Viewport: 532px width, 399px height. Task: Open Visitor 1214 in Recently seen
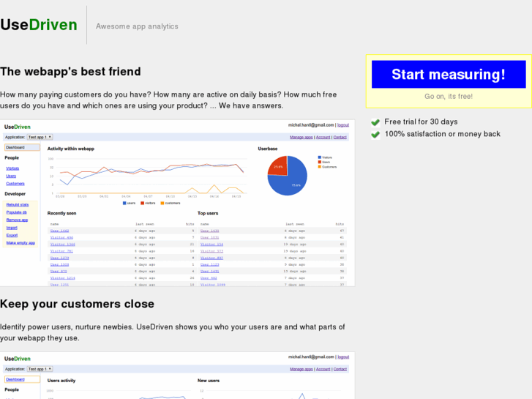click(63, 278)
